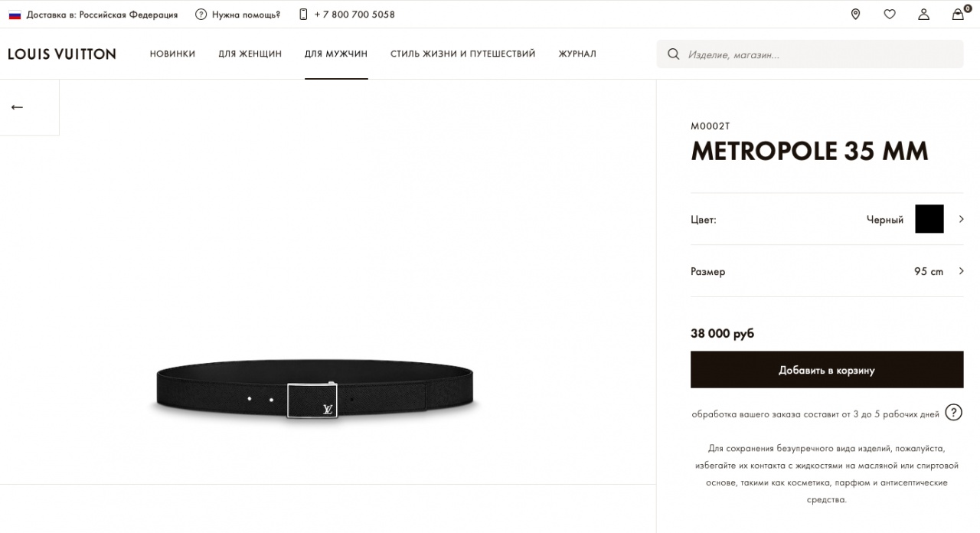Open the НОВИНКИ menu

(172, 54)
